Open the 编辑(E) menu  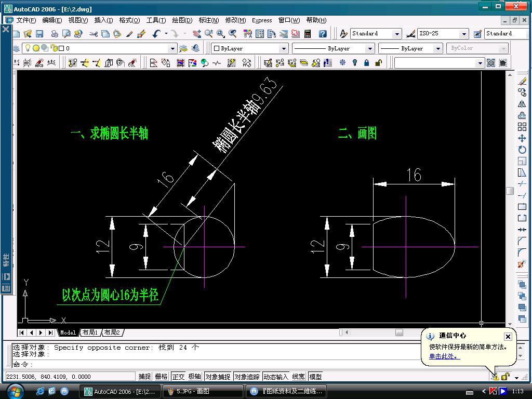pos(52,20)
